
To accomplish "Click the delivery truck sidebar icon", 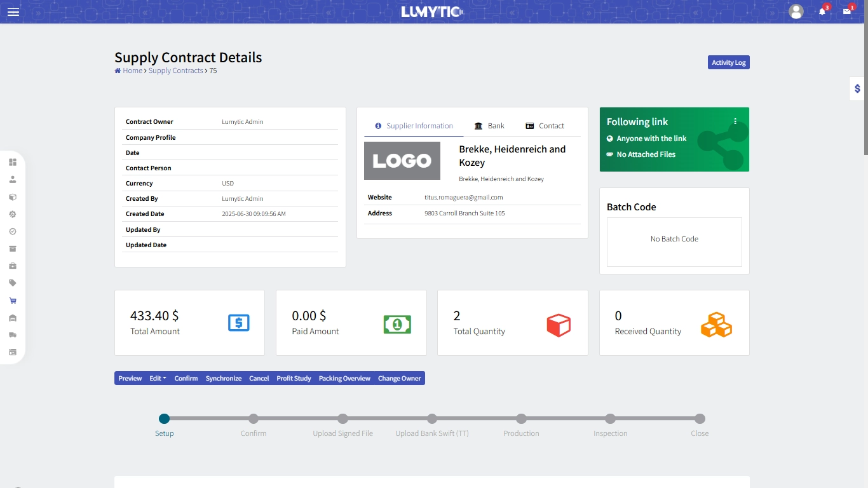I will (13, 335).
